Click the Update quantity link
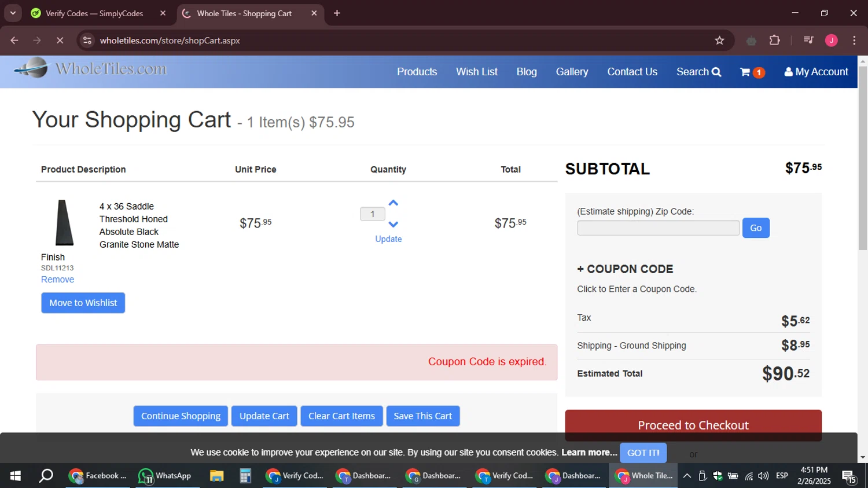Image resolution: width=868 pixels, height=488 pixels. [388, 239]
